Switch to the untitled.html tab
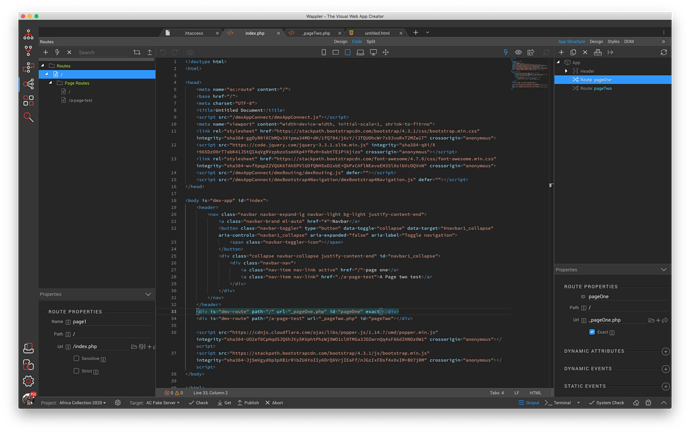Viewport: 690px width, 433px height. click(x=377, y=33)
